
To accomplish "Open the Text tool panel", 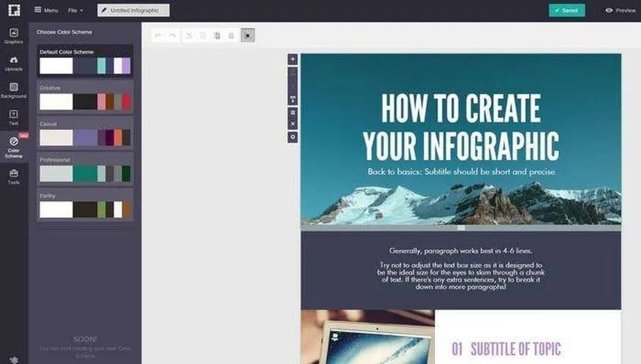I will (x=13, y=117).
